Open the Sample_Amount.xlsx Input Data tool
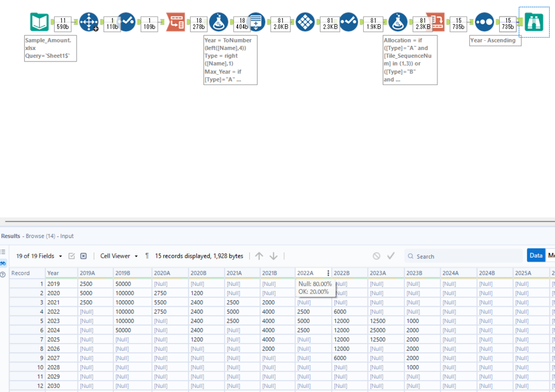The width and height of the screenshot is (555, 392). 39,22
